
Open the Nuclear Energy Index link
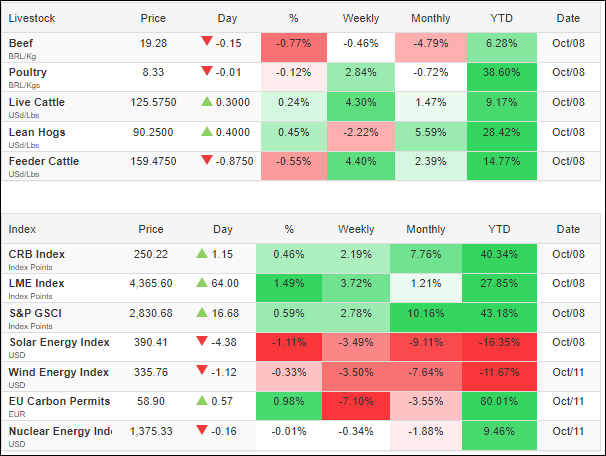click(59, 430)
